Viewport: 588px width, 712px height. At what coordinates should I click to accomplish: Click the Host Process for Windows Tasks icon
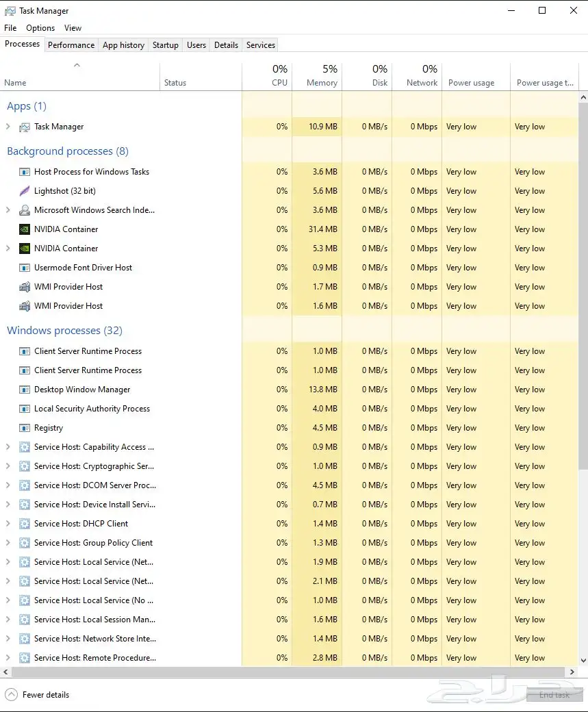25,172
